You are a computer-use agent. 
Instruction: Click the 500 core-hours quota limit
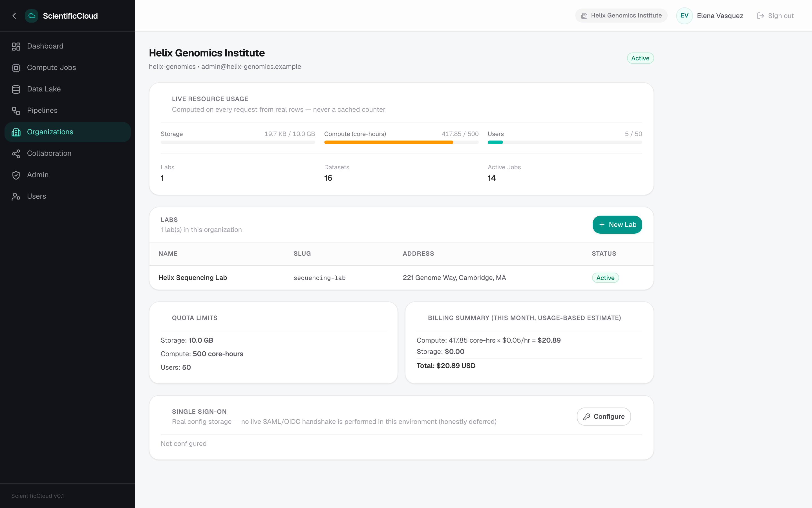218,354
